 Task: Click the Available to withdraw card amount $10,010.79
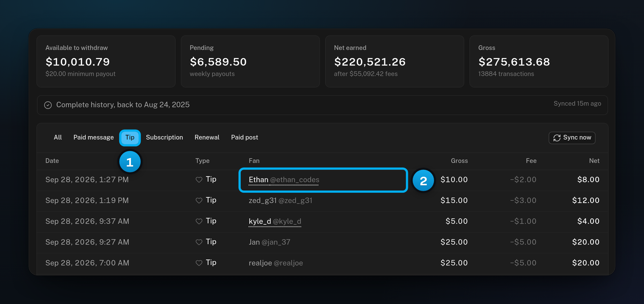point(78,62)
